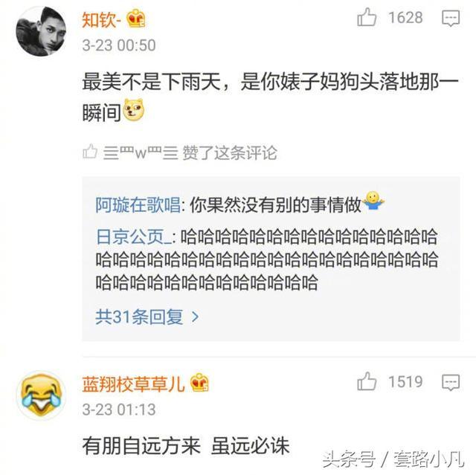Open reply icon beside 1628 likes

(451, 18)
